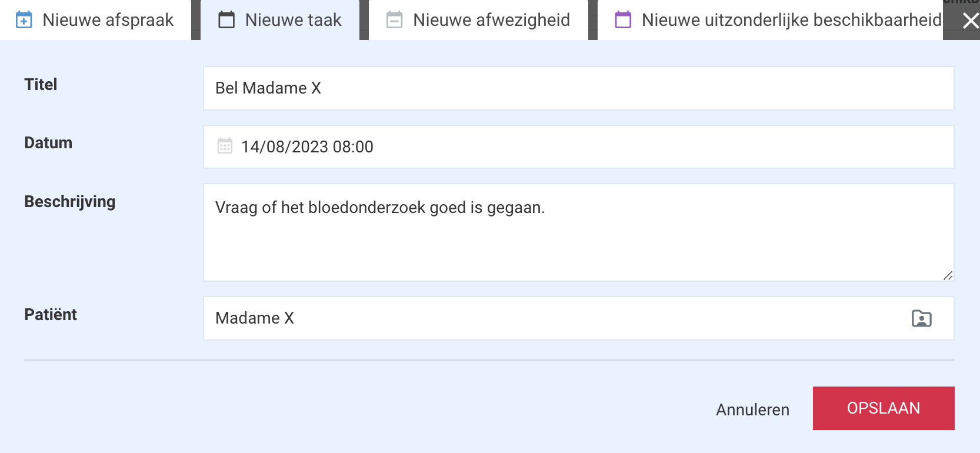Click the Datum field showing 14/08/2023 08:00
Screen dimensions: 980x453
pyautogui.click(x=579, y=146)
